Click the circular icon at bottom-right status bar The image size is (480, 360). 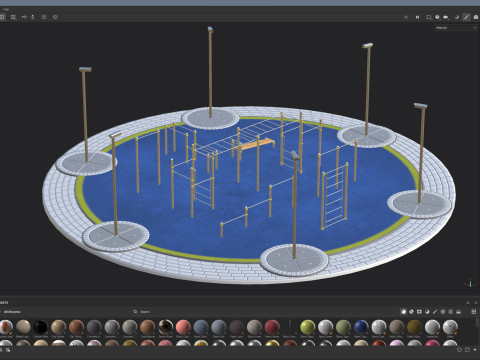459,350
